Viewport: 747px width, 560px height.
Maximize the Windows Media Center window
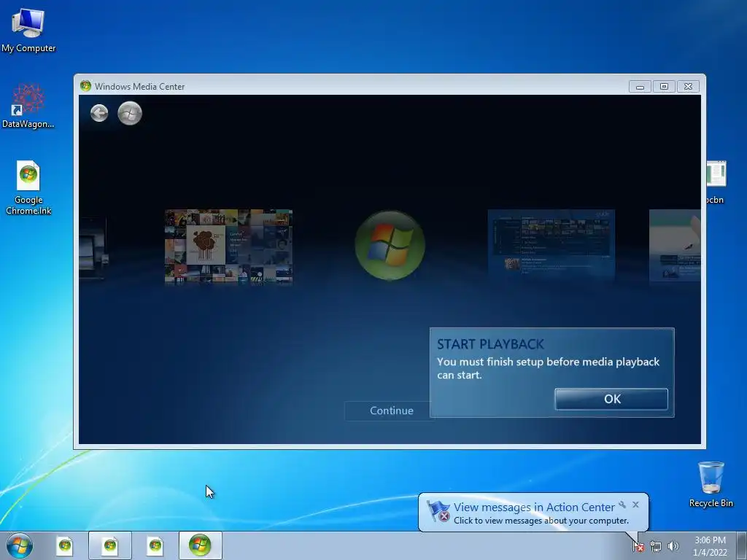[x=664, y=87]
